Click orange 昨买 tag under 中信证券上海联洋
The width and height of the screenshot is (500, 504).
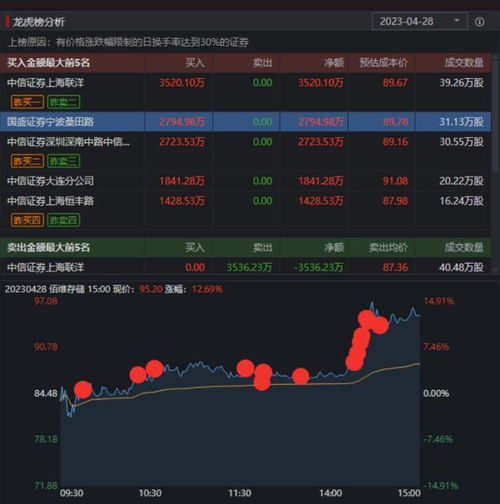point(27,102)
